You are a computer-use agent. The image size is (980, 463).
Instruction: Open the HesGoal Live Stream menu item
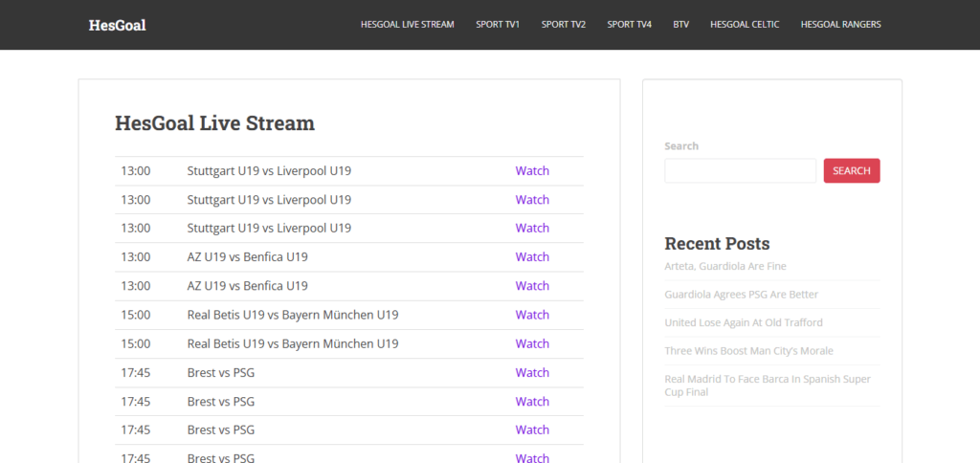[407, 25]
